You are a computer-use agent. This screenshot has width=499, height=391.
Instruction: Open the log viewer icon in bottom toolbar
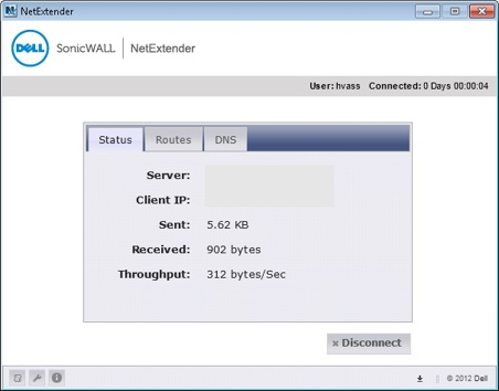pos(17,378)
